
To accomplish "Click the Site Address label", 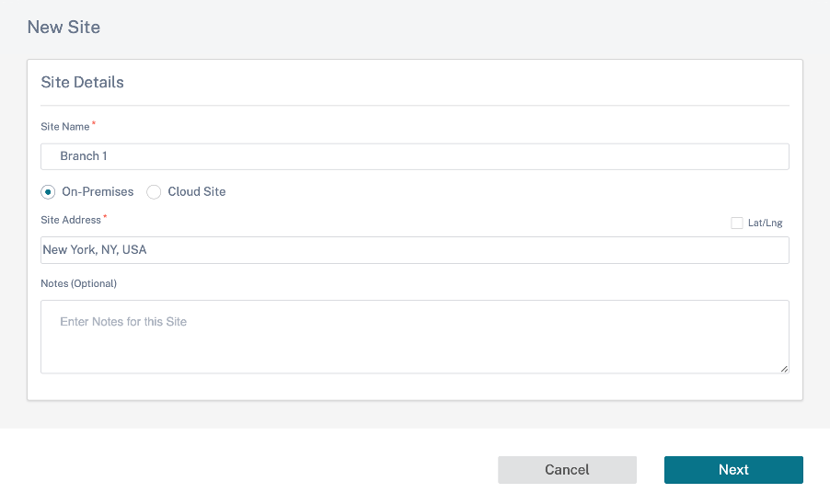I will [x=71, y=220].
